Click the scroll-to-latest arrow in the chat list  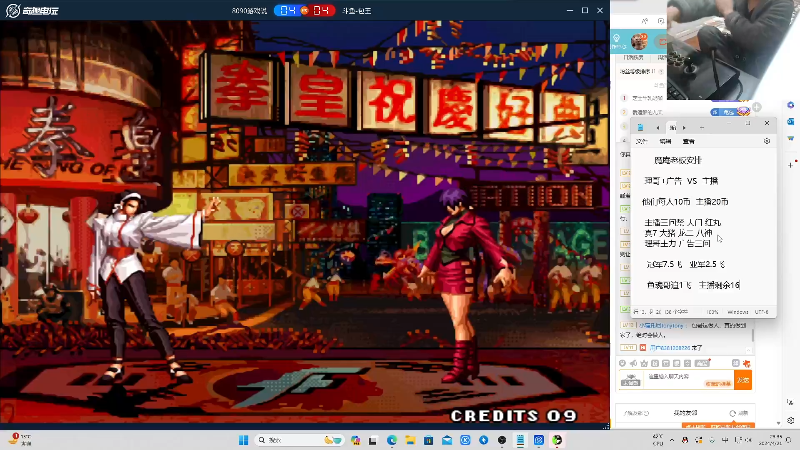coord(748,350)
